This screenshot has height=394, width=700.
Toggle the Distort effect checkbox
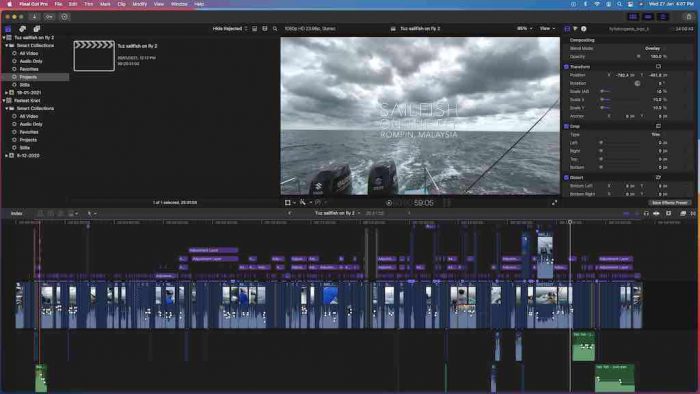(566, 178)
